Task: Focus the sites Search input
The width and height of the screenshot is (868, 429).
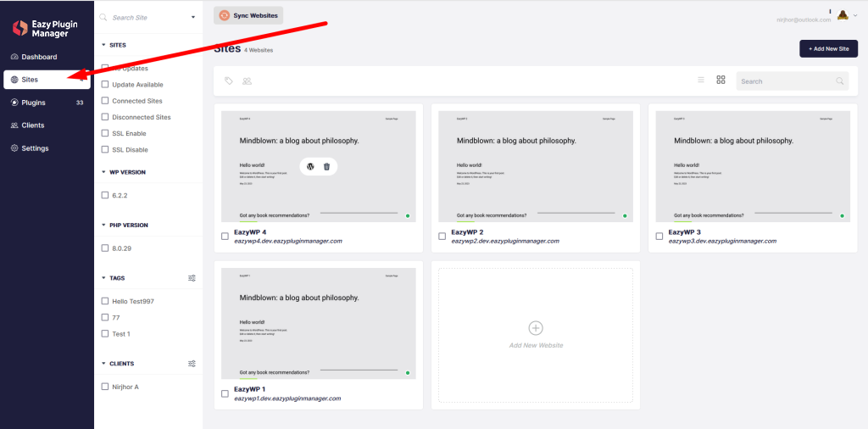Action: [793, 81]
